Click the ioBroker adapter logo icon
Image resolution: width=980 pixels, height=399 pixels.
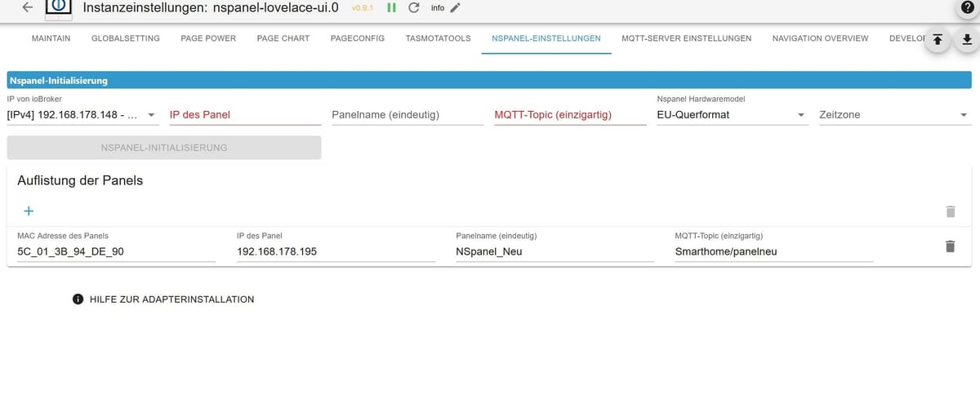(59, 7)
